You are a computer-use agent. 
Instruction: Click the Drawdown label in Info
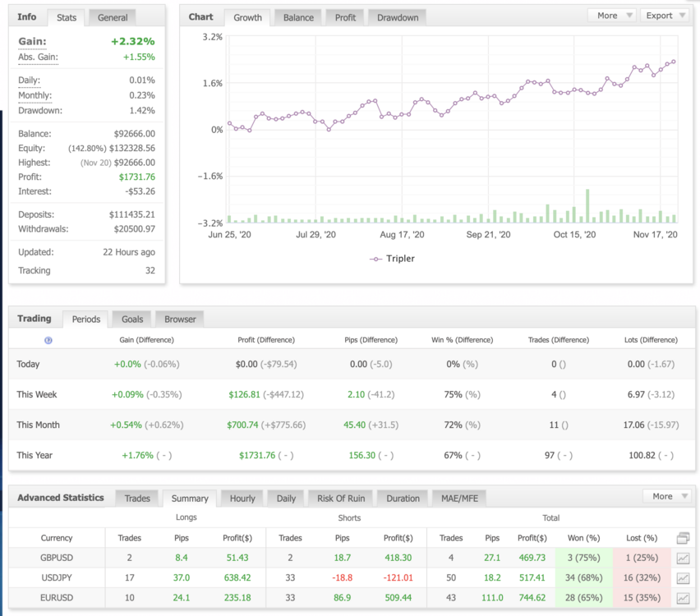(x=40, y=111)
